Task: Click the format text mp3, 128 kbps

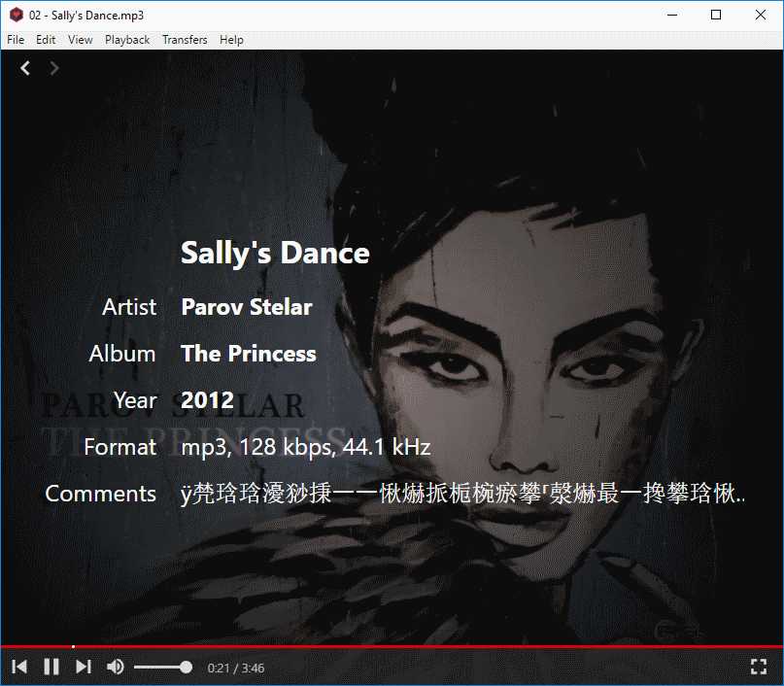Action: [x=305, y=447]
